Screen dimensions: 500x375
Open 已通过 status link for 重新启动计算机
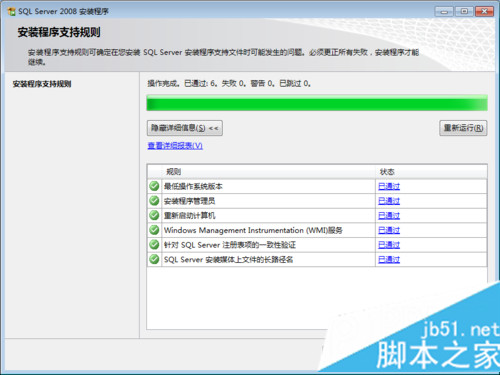(389, 216)
